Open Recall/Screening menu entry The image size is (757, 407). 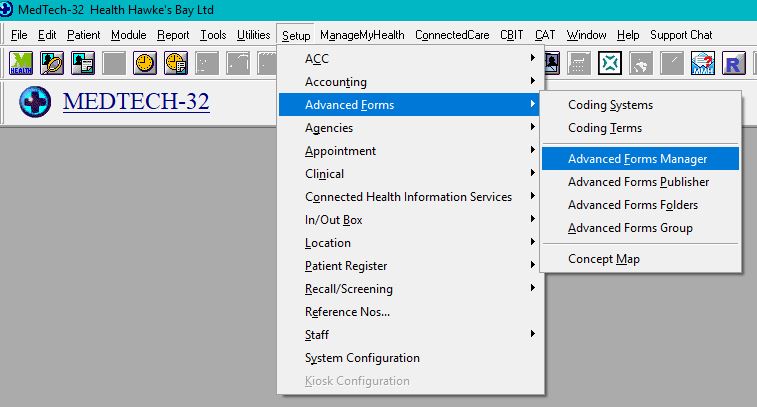click(x=410, y=289)
